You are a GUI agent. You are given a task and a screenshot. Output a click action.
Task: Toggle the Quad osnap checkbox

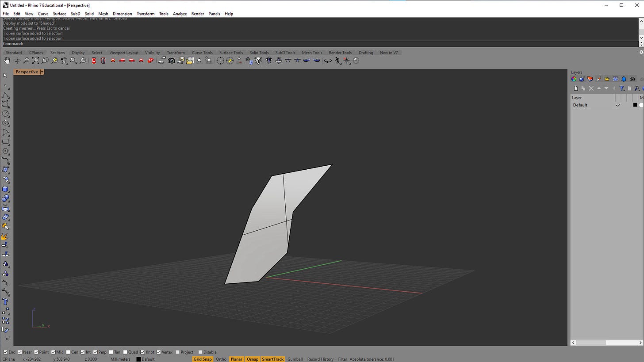(125, 352)
